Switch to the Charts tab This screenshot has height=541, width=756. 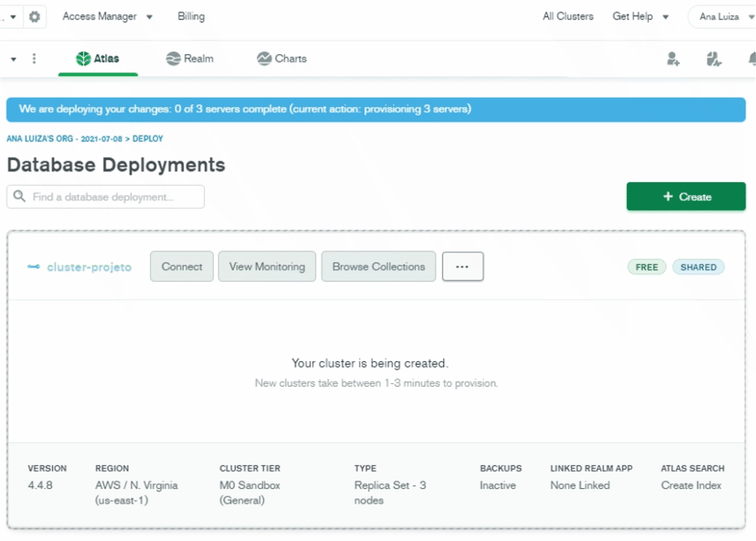coord(281,59)
